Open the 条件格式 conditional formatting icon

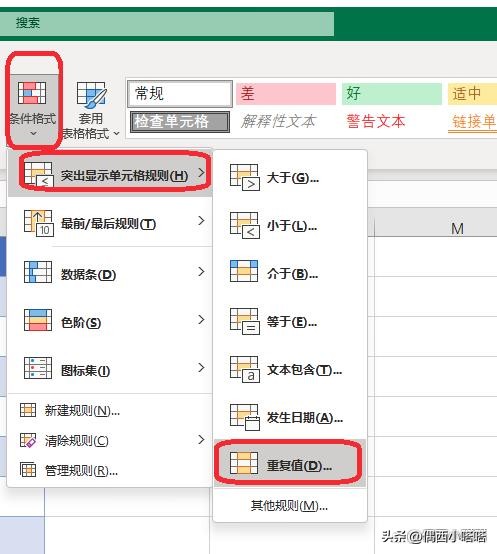(32, 93)
